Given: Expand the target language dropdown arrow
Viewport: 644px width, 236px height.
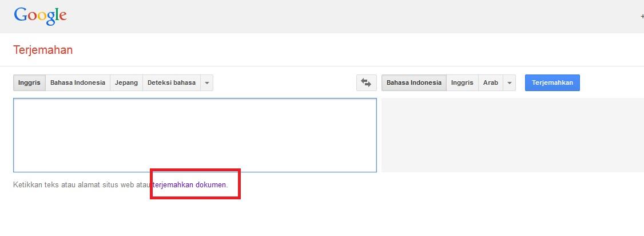Looking at the screenshot, I should pyautogui.click(x=509, y=82).
